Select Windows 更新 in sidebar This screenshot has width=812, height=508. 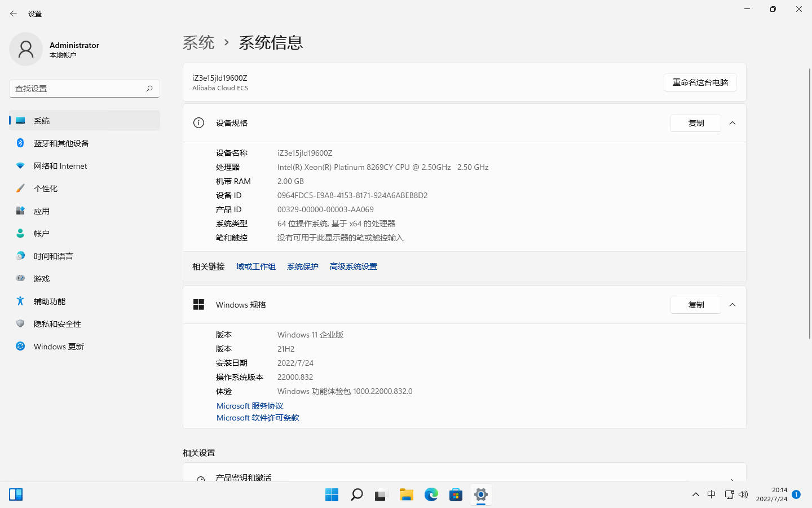pos(85,347)
